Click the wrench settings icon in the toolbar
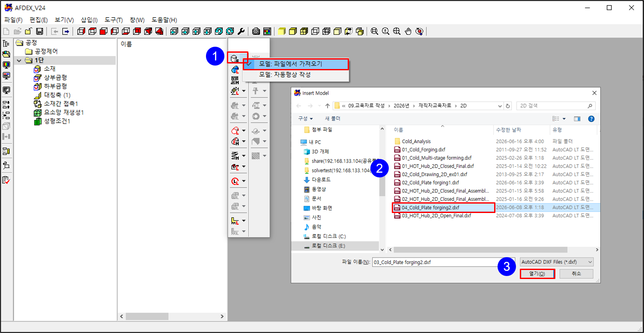 point(241,31)
